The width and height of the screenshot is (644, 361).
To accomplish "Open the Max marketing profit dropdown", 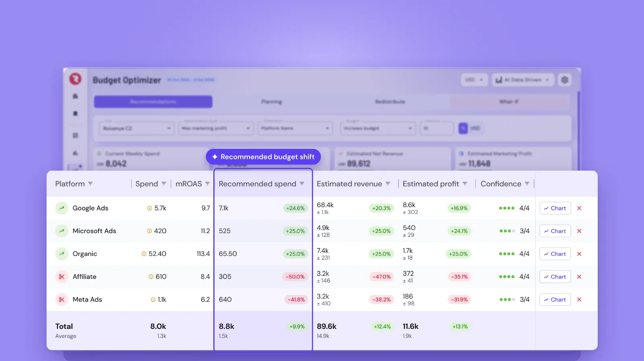I will pyautogui.click(x=216, y=128).
